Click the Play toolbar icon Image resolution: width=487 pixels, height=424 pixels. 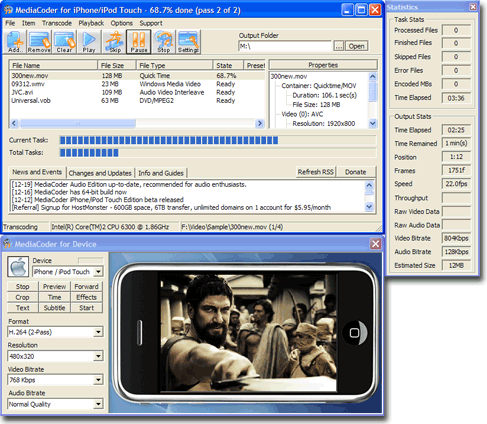89,42
